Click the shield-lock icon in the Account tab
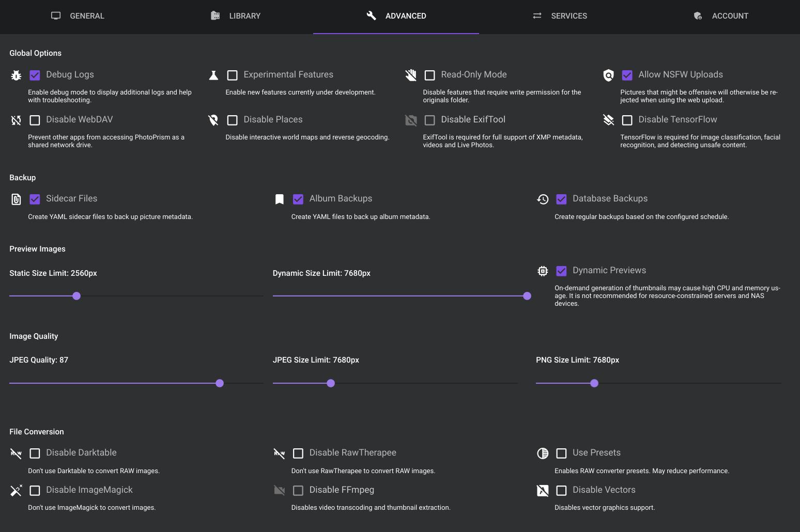 point(698,16)
